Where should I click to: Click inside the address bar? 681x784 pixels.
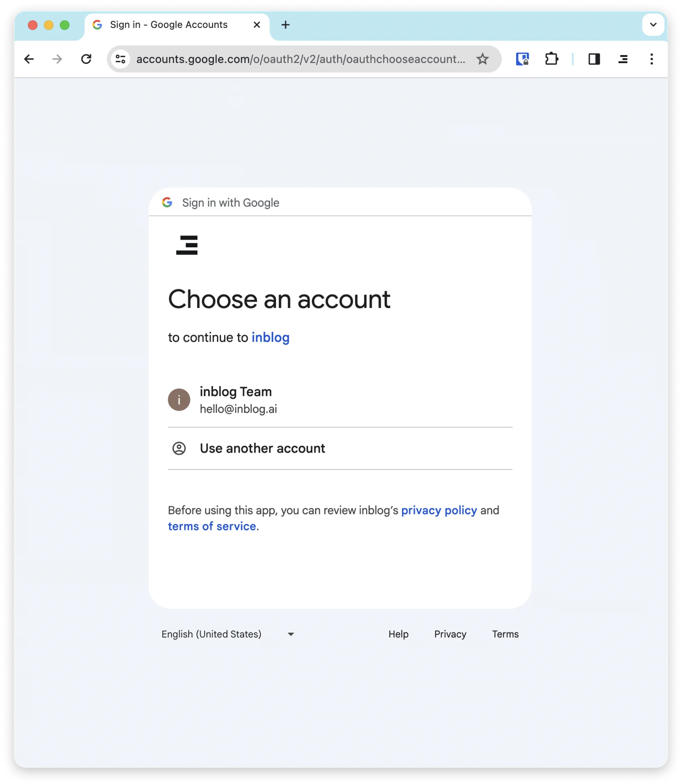click(x=300, y=59)
